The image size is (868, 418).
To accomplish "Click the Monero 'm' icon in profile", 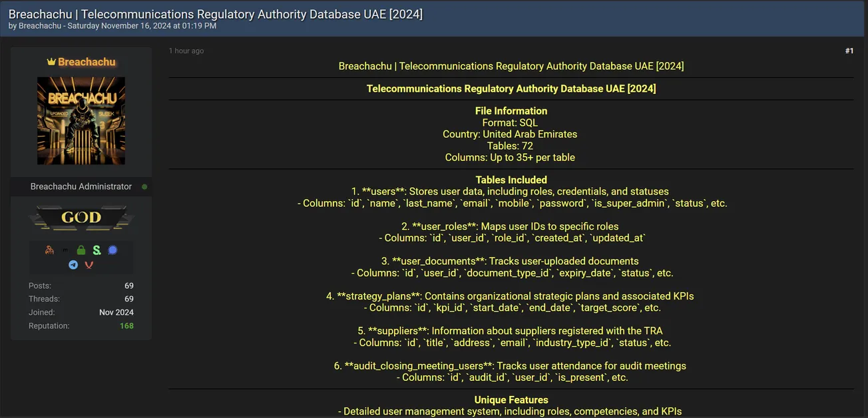I will [x=64, y=250].
